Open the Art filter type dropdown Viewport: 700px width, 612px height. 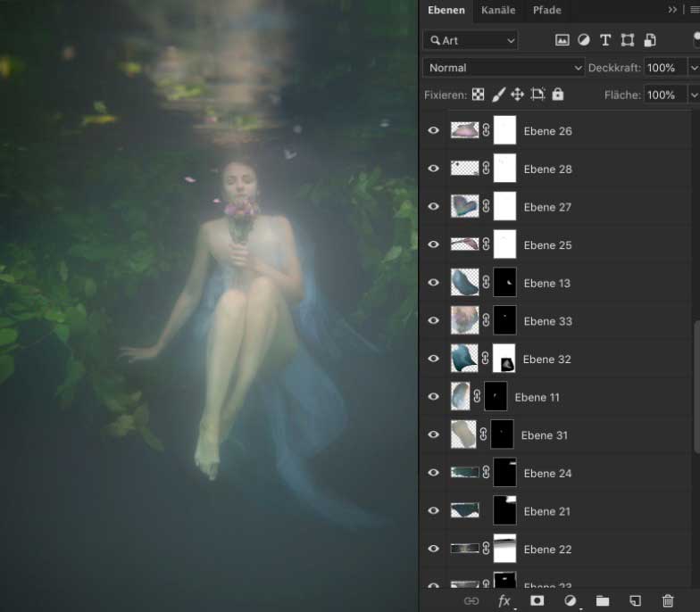471,40
